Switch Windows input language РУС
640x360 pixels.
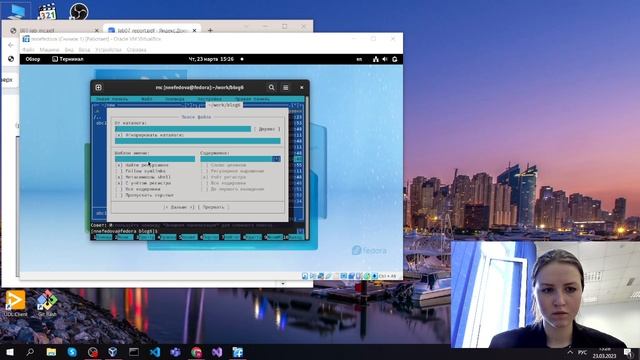(582, 352)
